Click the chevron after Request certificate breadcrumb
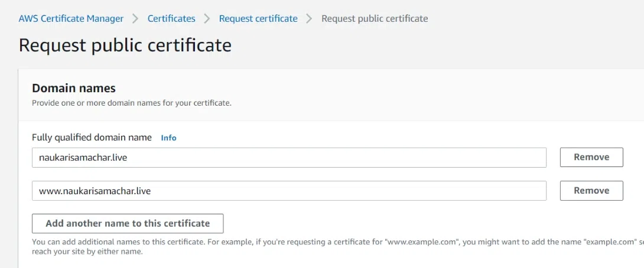644x268 pixels. pyautogui.click(x=310, y=18)
